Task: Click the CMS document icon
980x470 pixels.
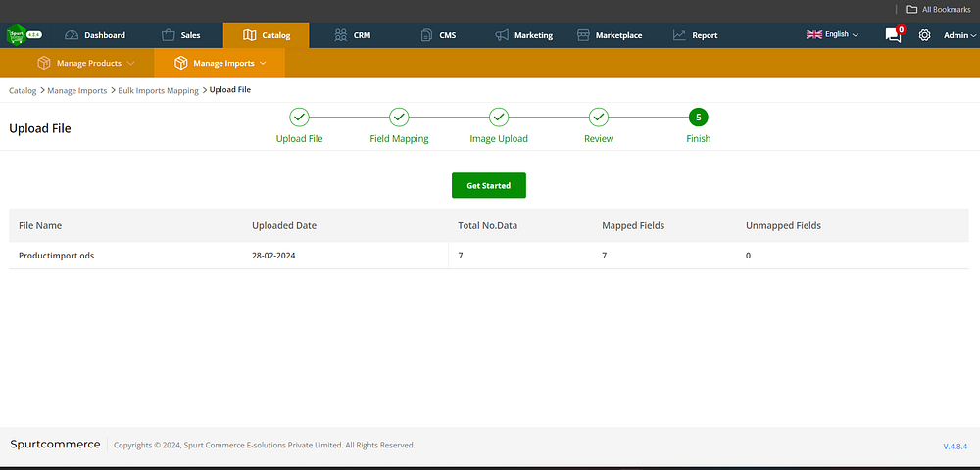Action: pos(426,35)
